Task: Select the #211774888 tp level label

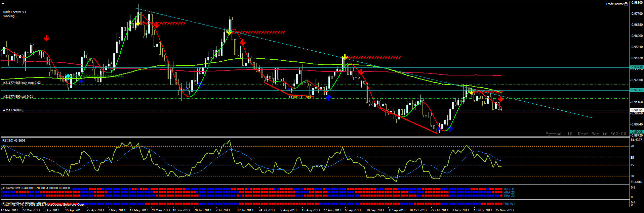Action: pos(13,110)
